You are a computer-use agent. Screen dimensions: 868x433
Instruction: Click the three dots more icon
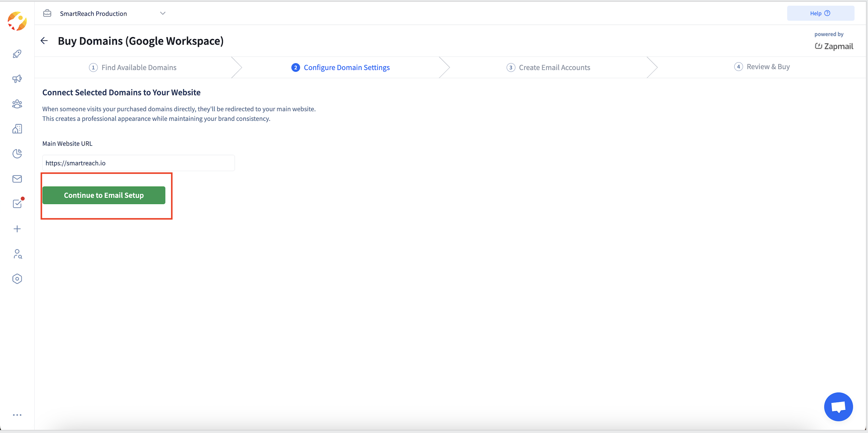pos(17,415)
